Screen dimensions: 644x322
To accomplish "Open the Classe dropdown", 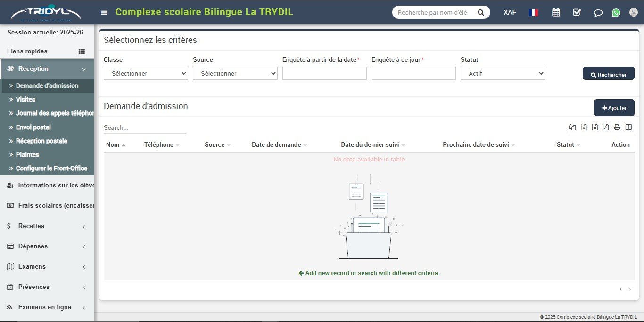I will (x=146, y=73).
